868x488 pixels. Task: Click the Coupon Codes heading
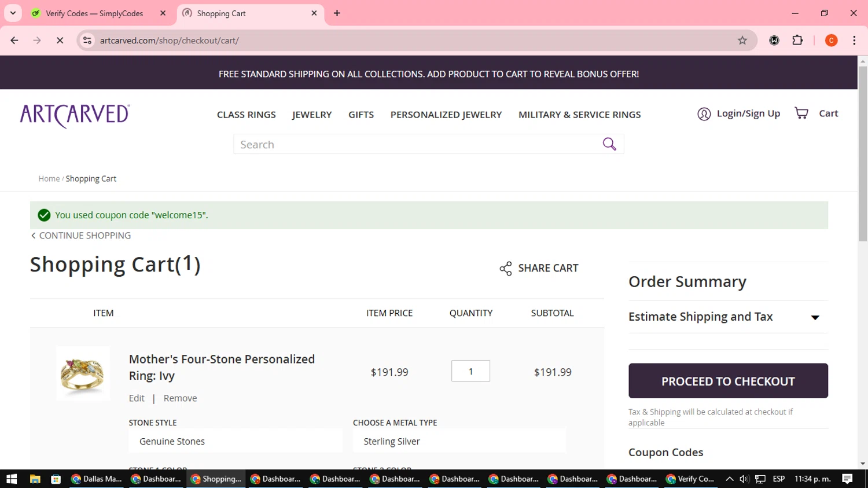[666, 453]
